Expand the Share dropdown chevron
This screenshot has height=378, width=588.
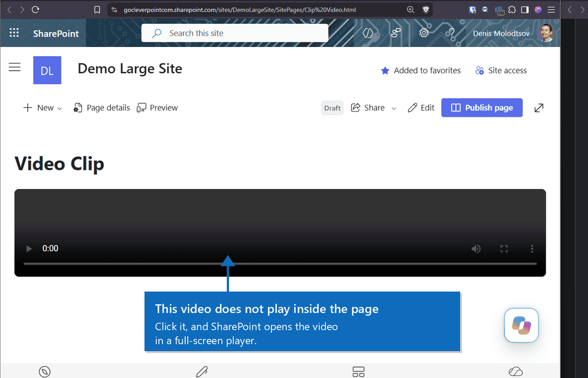394,108
